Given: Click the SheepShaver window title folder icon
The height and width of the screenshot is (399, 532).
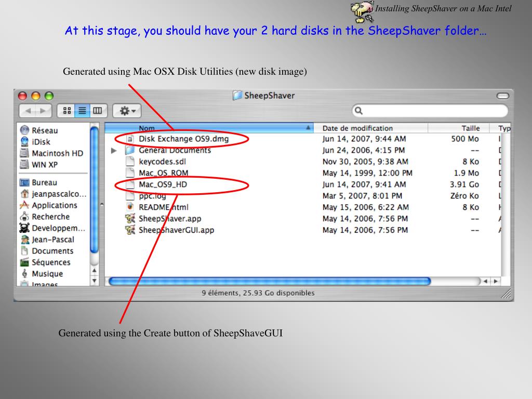Looking at the screenshot, I should pyautogui.click(x=237, y=96).
